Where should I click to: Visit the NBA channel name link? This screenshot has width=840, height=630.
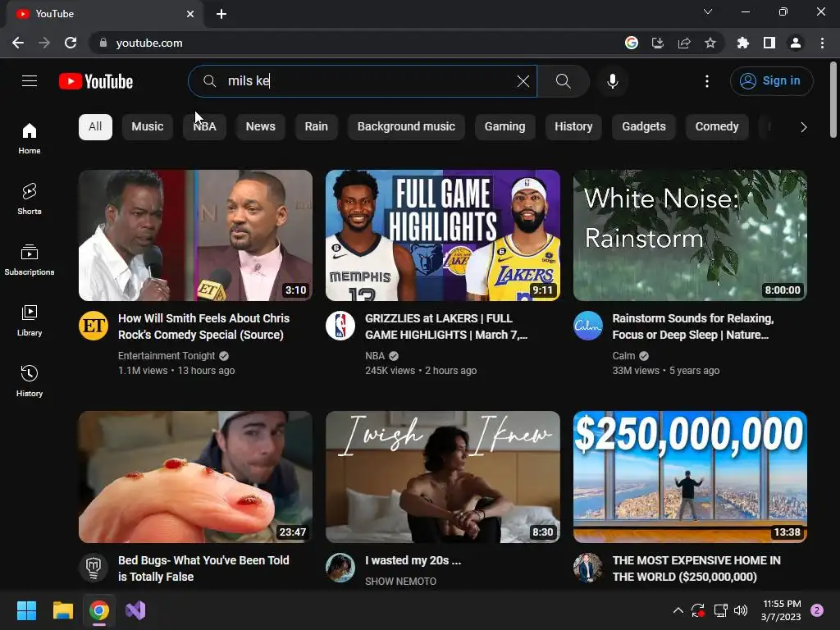(375, 356)
